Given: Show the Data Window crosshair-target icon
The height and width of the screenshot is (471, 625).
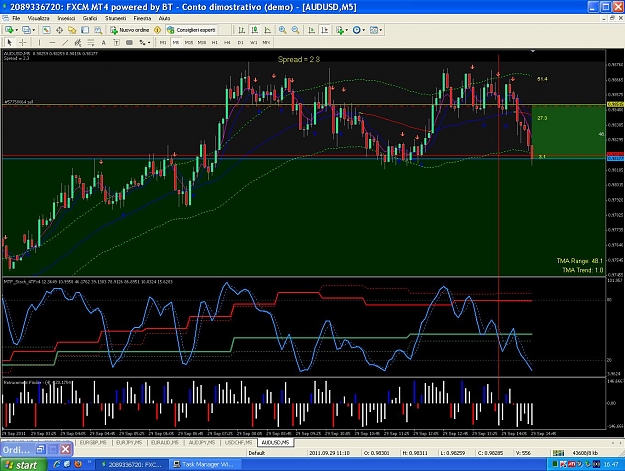Looking at the screenshot, I should (x=59, y=30).
